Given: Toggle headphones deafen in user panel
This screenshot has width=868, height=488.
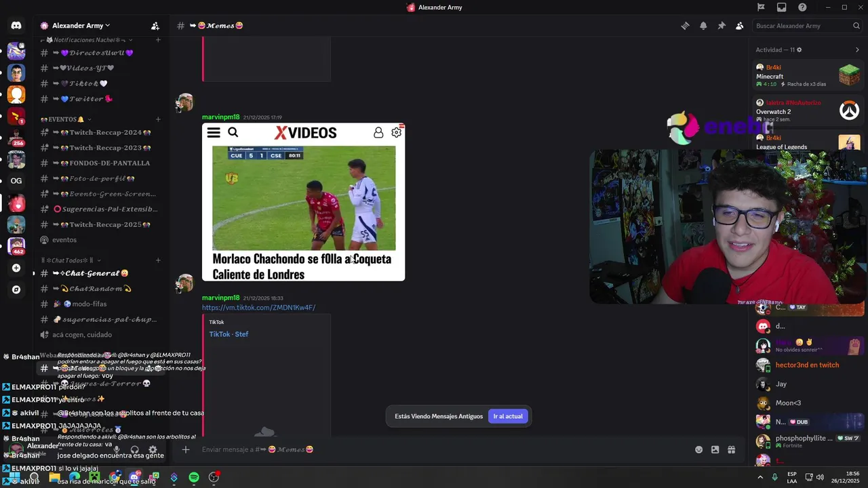Looking at the screenshot, I should tap(134, 449).
